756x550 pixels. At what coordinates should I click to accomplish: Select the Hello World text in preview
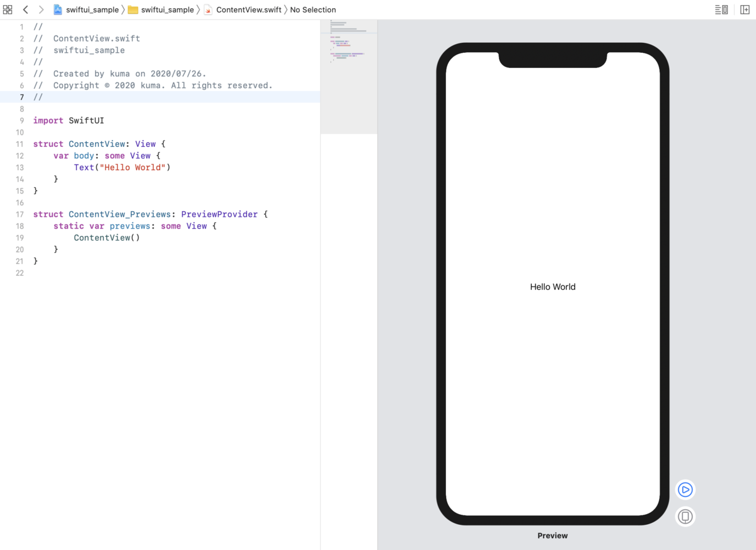click(x=553, y=287)
